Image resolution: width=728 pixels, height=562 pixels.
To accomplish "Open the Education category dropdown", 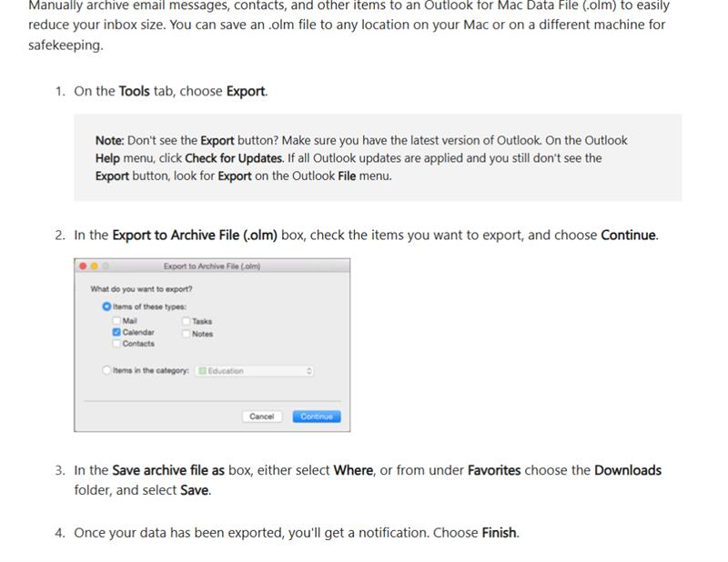I will pyautogui.click(x=254, y=371).
